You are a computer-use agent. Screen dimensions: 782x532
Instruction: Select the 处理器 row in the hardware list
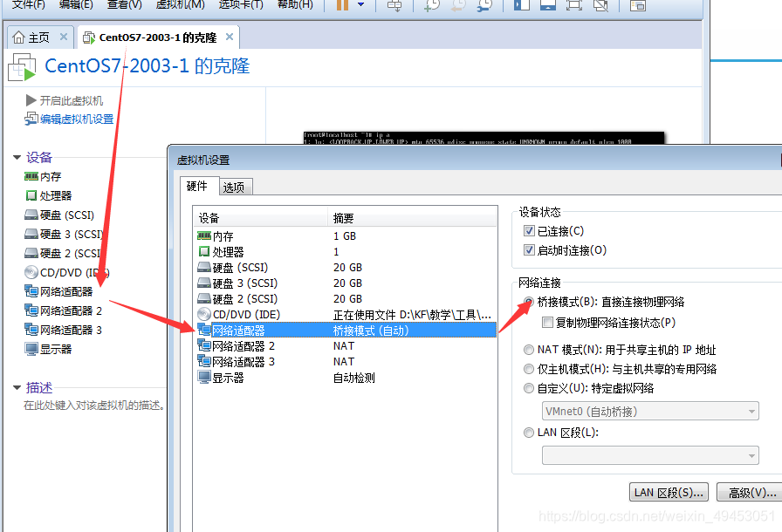[x=345, y=251]
